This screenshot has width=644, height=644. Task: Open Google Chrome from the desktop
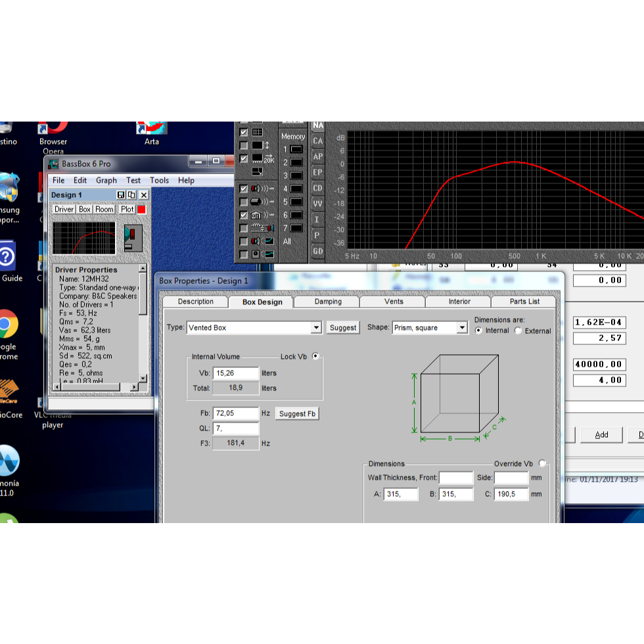tap(8, 324)
